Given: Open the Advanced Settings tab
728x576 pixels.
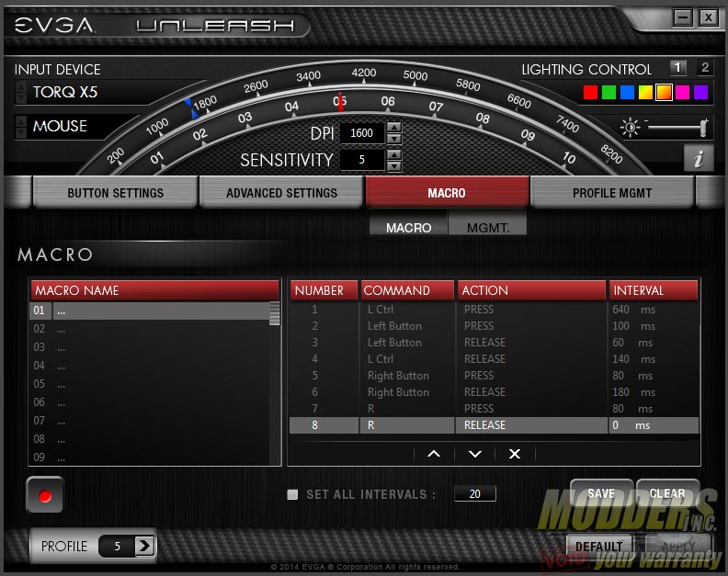Looking at the screenshot, I should (x=281, y=192).
